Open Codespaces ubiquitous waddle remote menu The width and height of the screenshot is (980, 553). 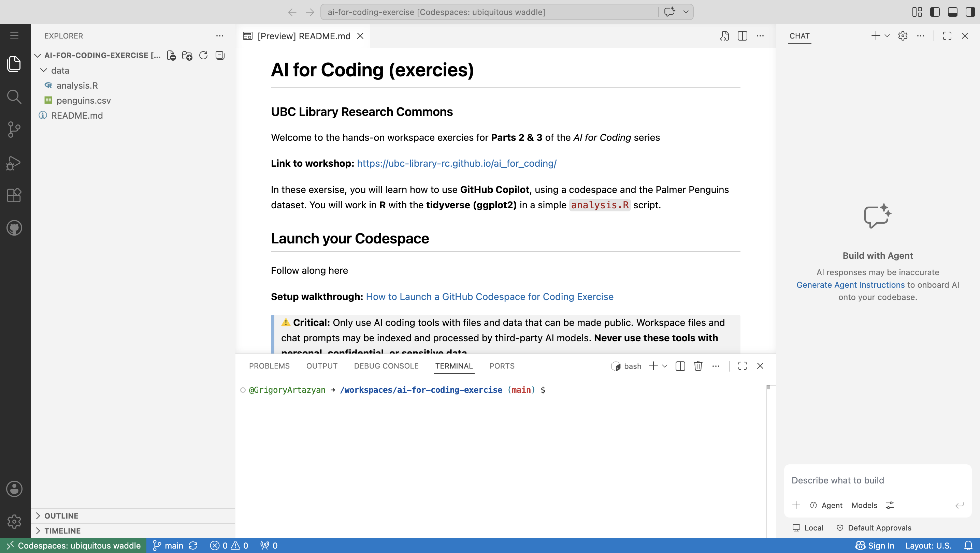73,546
